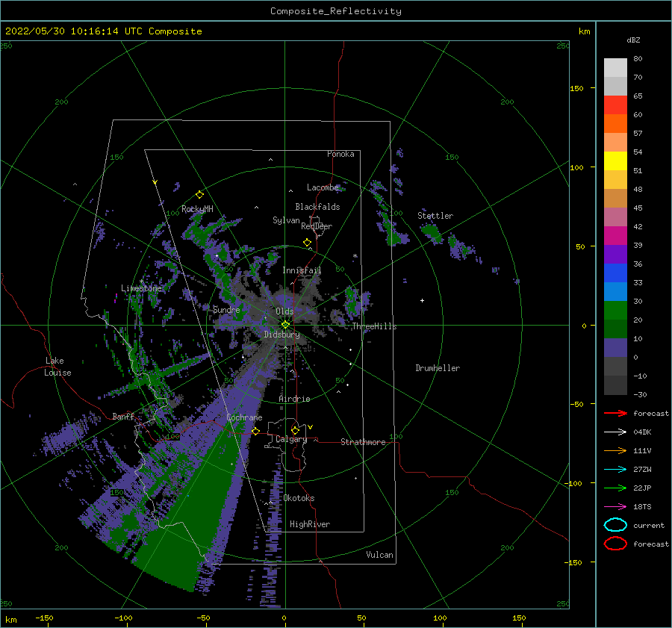
Task: Click the Ponoka town label
Action: pos(340,154)
